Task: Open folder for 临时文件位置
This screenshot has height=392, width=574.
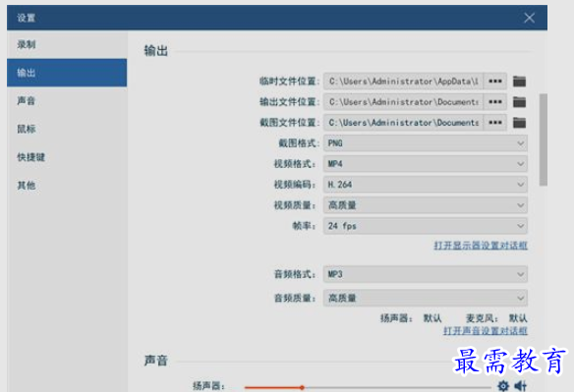Action: [x=519, y=82]
